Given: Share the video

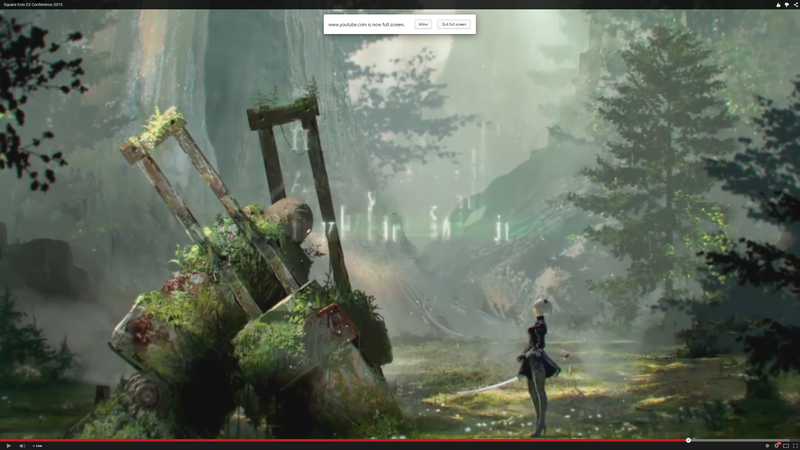Looking at the screenshot, I should point(796,5).
